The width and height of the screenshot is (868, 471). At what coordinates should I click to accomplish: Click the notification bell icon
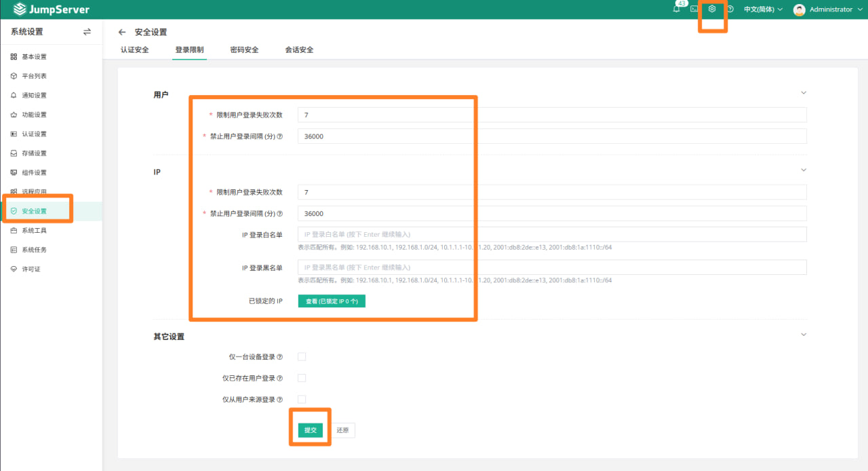click(676, 10)
